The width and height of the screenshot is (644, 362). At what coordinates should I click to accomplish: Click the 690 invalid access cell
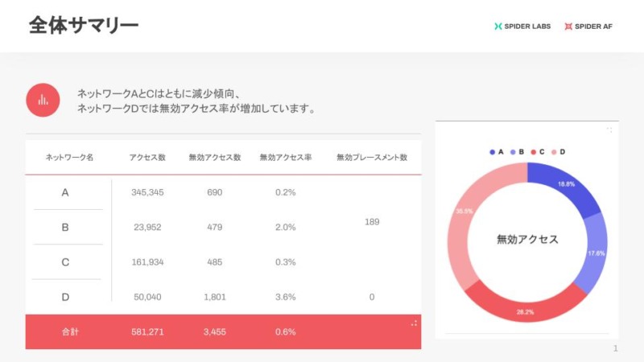tap(215, 192)
